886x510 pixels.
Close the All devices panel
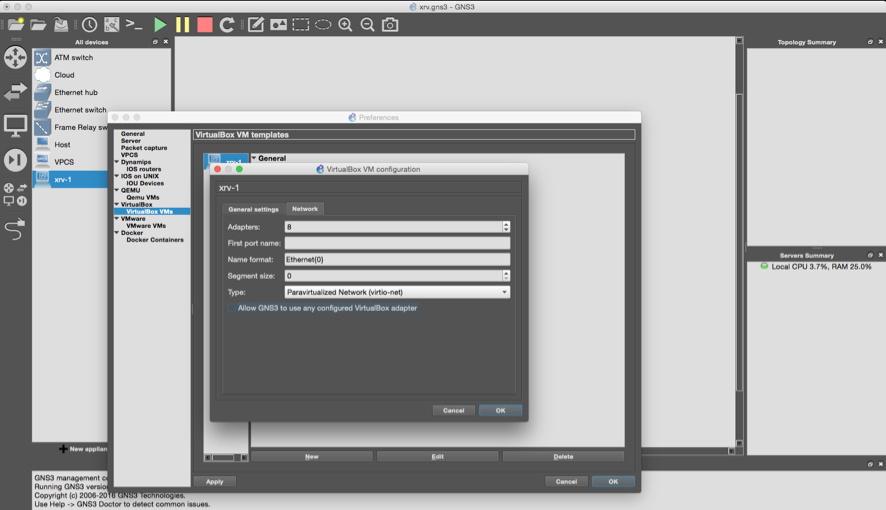click(166, 42)
